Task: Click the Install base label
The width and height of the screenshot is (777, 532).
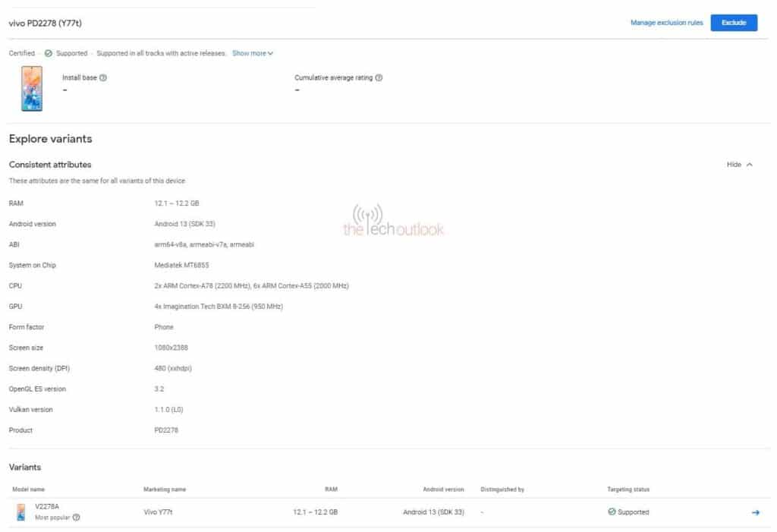Action: [x=79, y=77]
